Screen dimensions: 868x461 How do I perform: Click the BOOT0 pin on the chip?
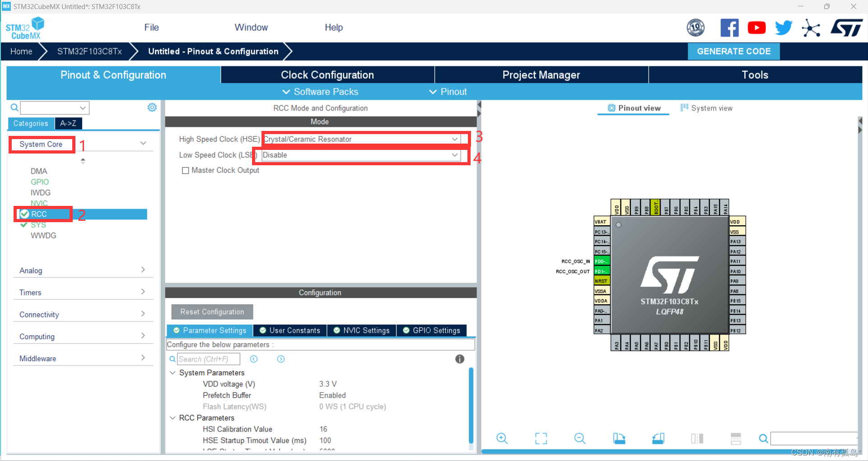point(656,208)
